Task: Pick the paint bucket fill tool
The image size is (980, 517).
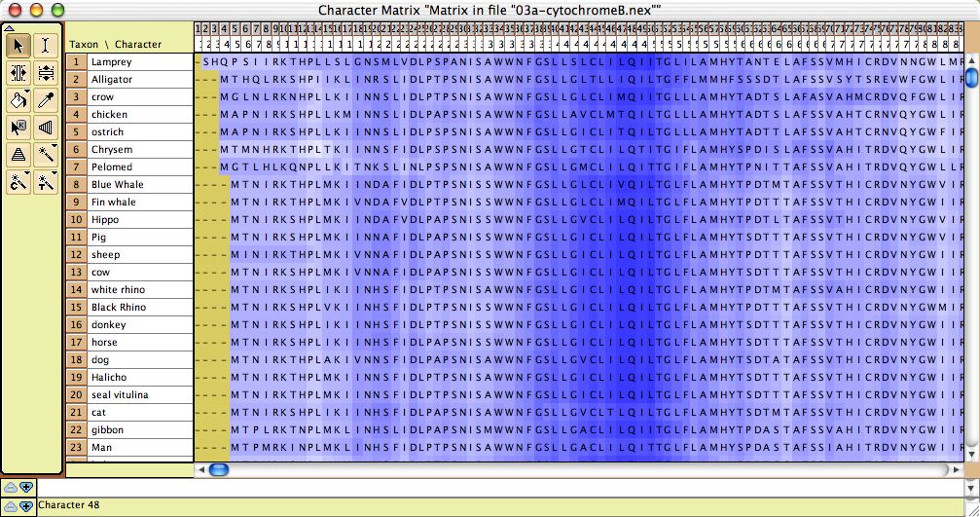Action: pos(18,99)
